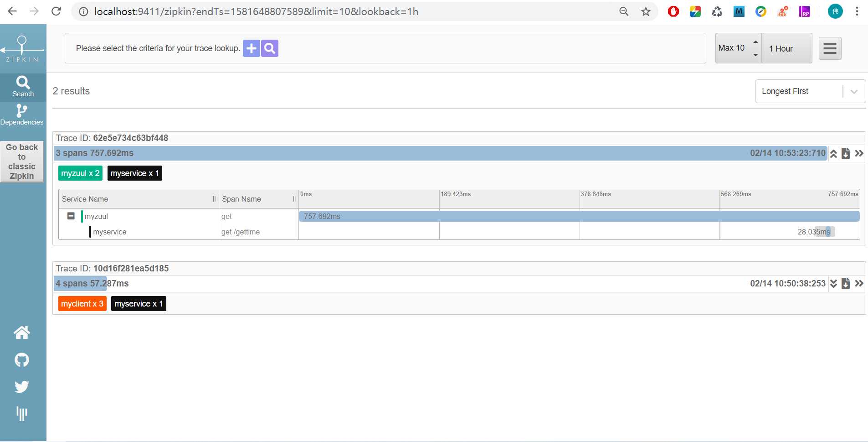Open trace 10d16f281ea5d185 detail page
The image size is (868, 442).
[x=859, y=283]
